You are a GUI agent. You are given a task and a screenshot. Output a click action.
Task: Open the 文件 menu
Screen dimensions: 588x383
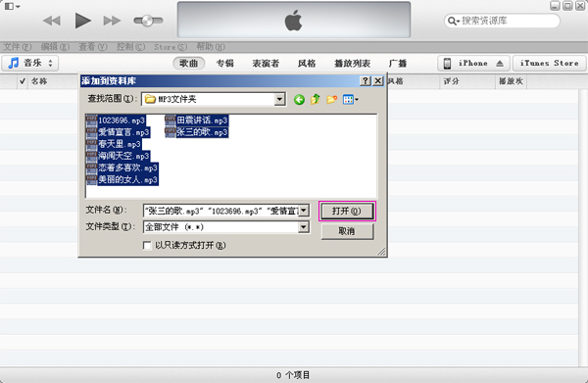tap(18, 47)
